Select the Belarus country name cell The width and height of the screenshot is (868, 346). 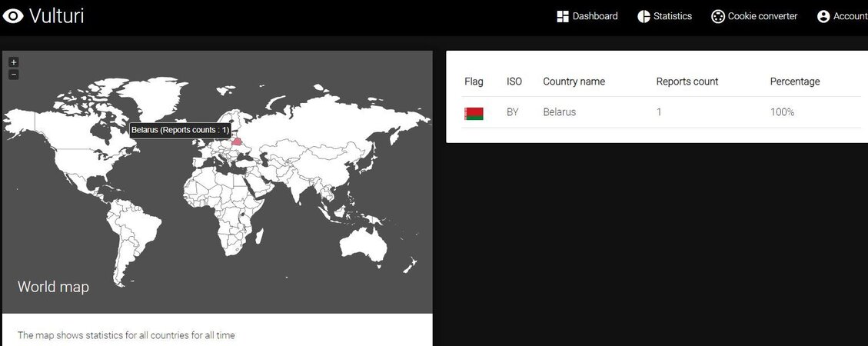559,111
